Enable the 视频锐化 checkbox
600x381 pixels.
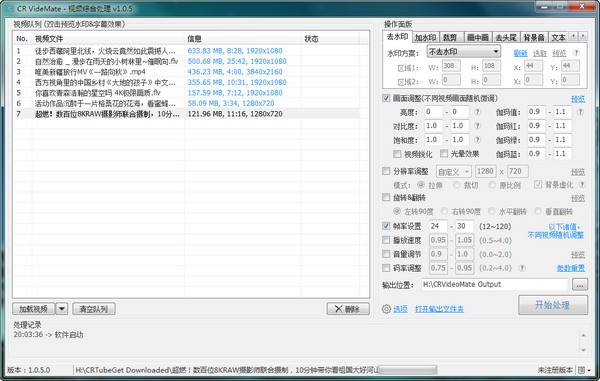coord(397,154)
